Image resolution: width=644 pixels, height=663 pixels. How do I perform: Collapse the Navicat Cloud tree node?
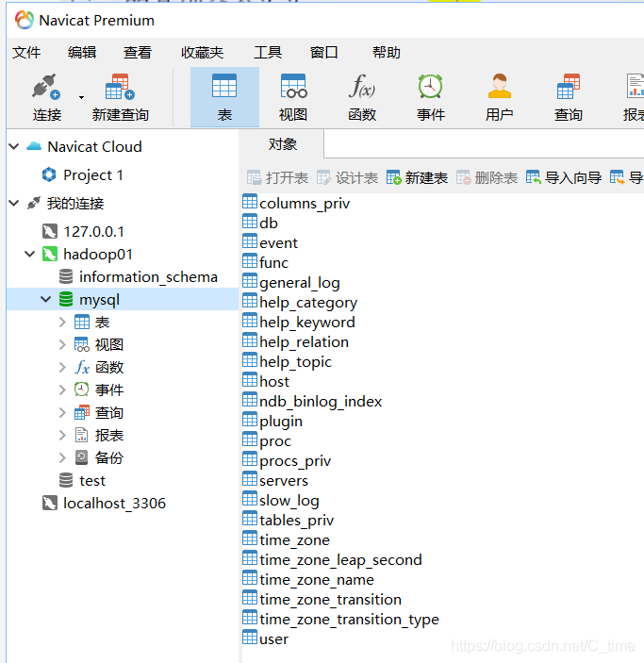14,147
